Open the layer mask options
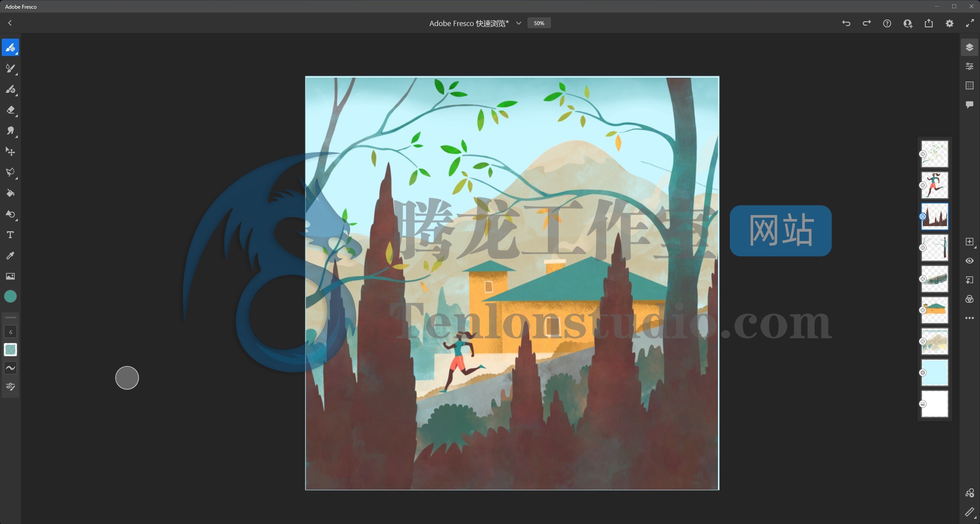This screenshot has width=980, height=524. (970, 299)
